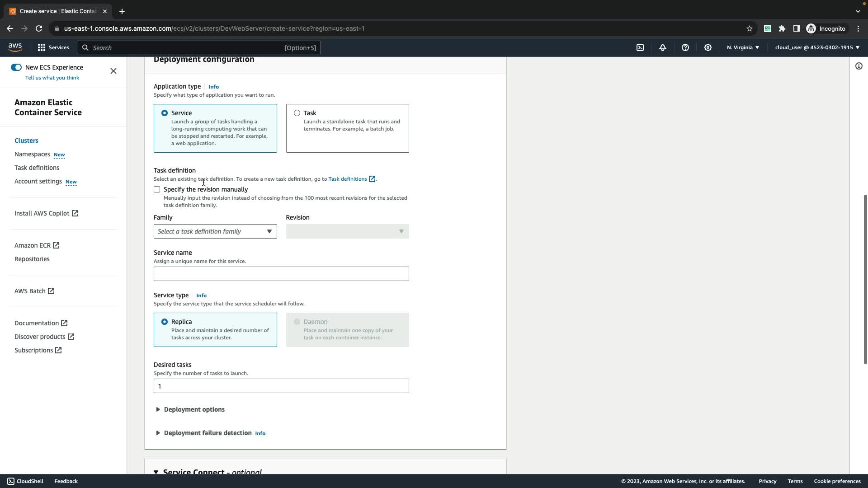Image resolution: width=868 pixels, height=488 pixels.
Task: Open the info panel icon at right edge
Action: point(859,66)
